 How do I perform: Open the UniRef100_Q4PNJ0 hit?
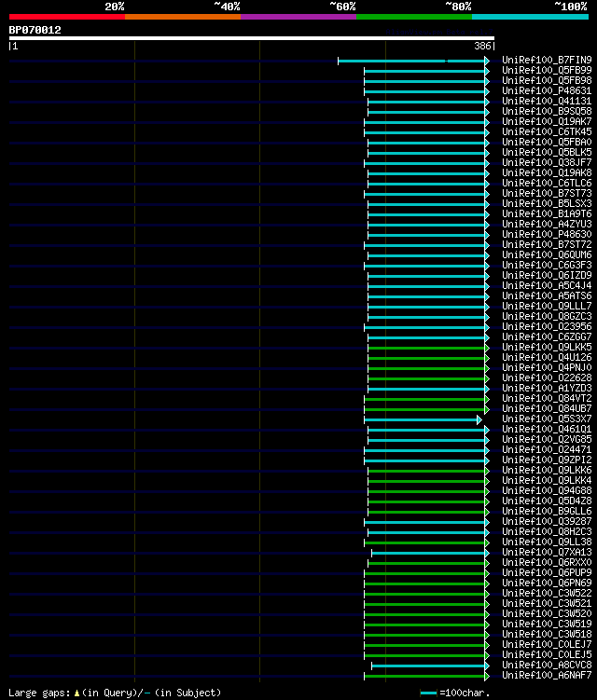tap(547, 368)
